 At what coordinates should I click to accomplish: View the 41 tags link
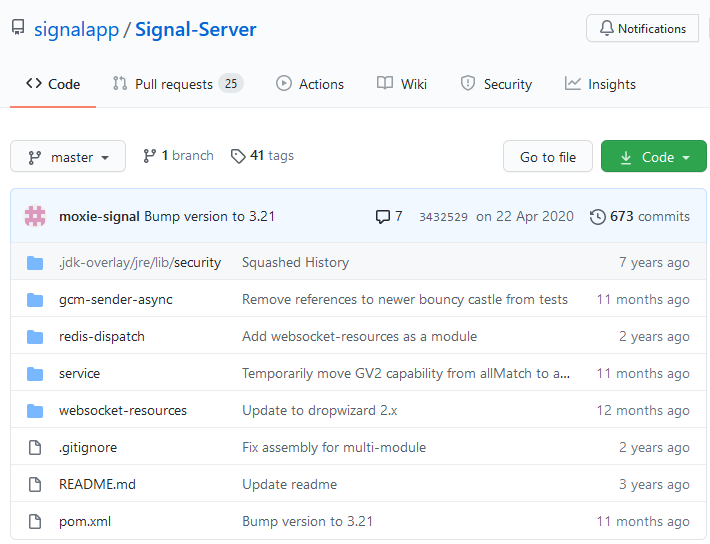[x=262, y=156]
